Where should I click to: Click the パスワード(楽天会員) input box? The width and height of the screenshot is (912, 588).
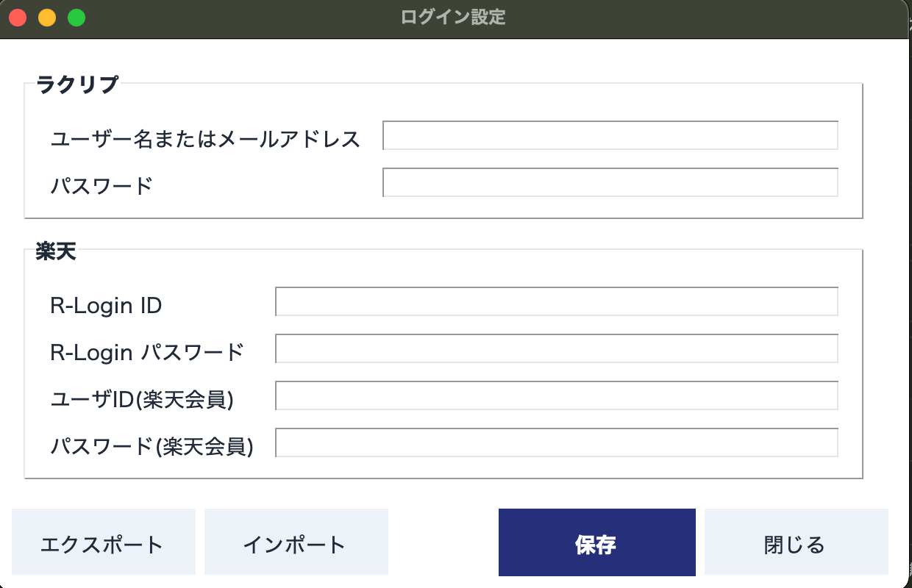pyautogui.click(x=556, y=443)
